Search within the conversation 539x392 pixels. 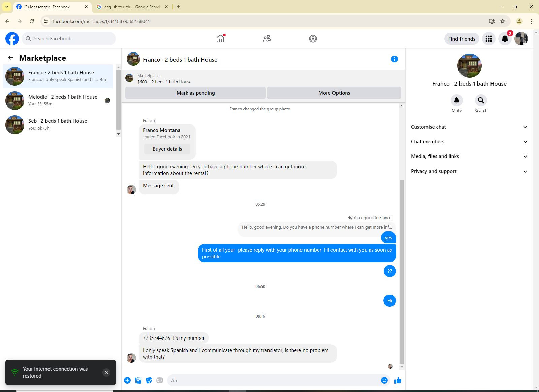(481, 100)
